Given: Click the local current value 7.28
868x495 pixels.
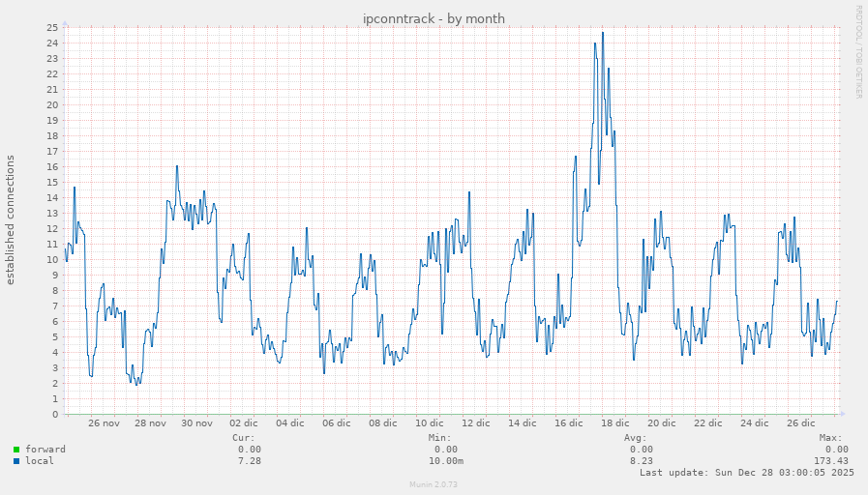Looking at the screenshot, I should (250, 461).
